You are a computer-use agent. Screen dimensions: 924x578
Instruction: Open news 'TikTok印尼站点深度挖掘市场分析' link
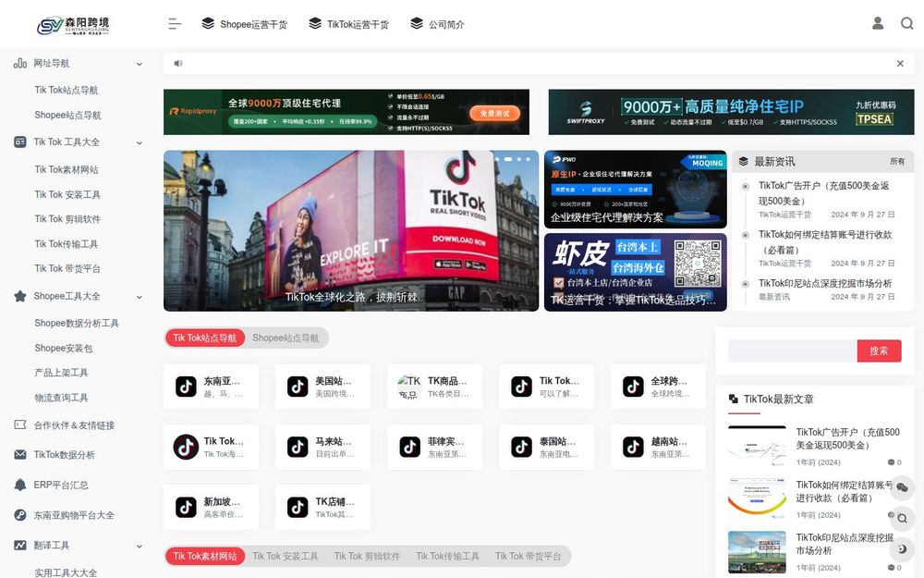[825, 283]
